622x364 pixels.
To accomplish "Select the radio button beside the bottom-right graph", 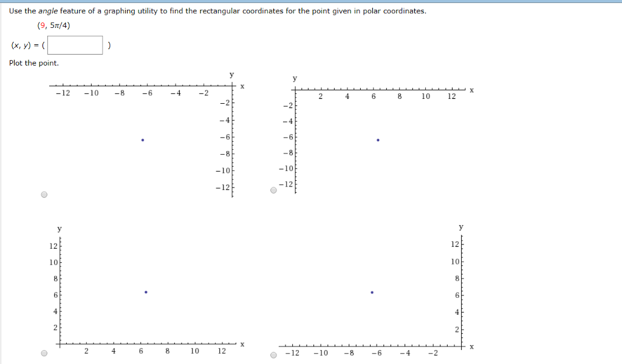I will pyautogui.click(x=272, y=355).
